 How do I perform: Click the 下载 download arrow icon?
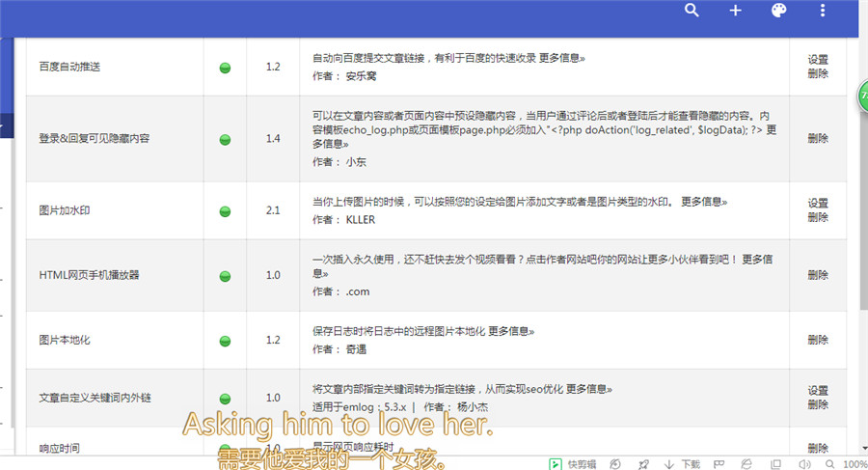669,464
